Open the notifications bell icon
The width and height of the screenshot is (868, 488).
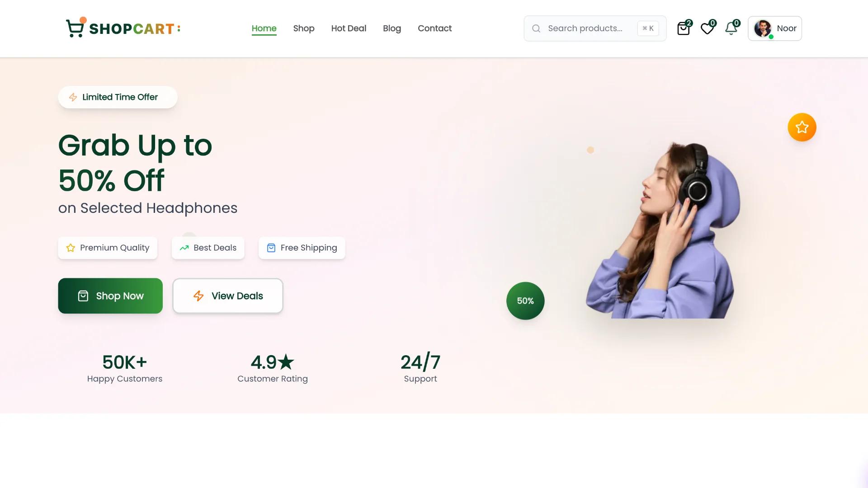[731, 28]
